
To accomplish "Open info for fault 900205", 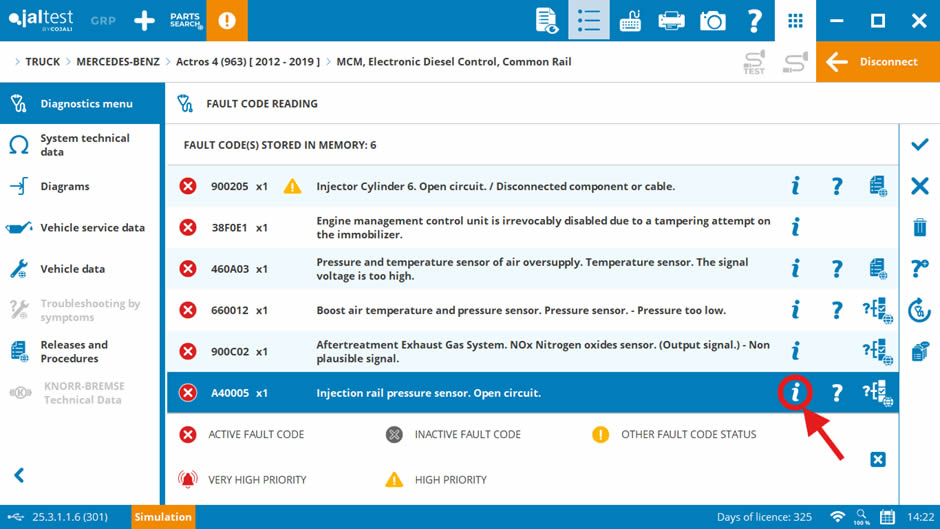I will pyautogui.click(x=796, y=186).
